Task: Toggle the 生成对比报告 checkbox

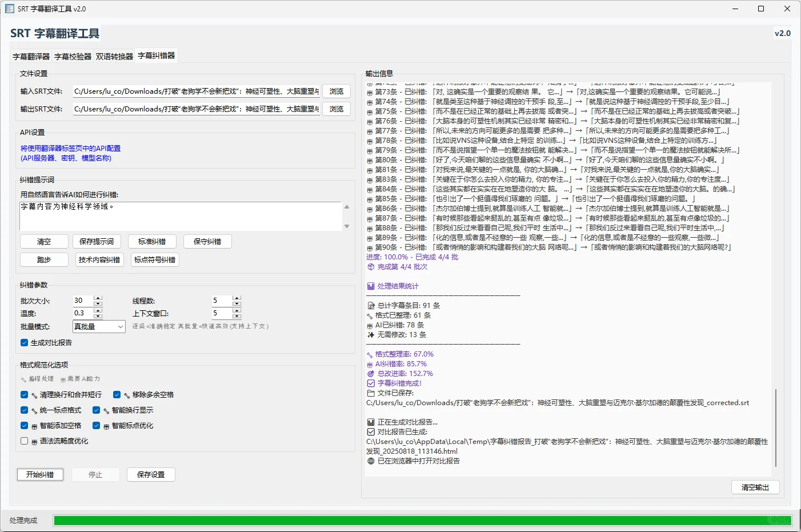Action: 24,343
